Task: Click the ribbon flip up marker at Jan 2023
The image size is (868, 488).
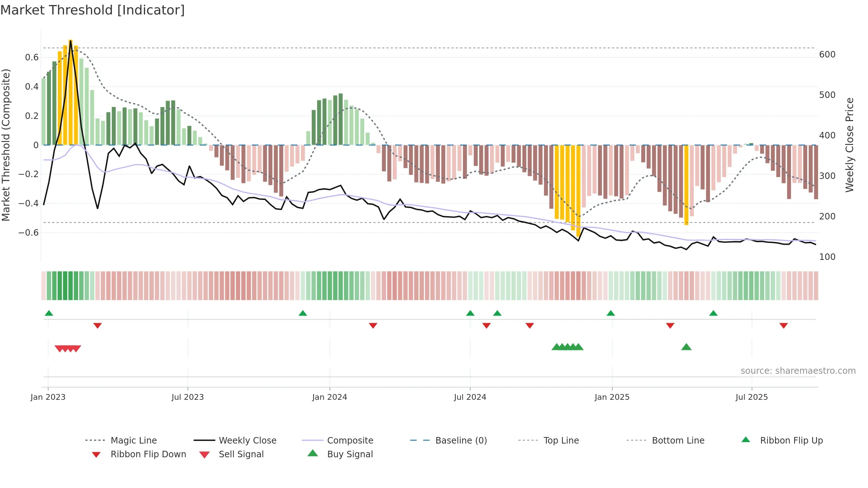Action: [x=49, y=313]
